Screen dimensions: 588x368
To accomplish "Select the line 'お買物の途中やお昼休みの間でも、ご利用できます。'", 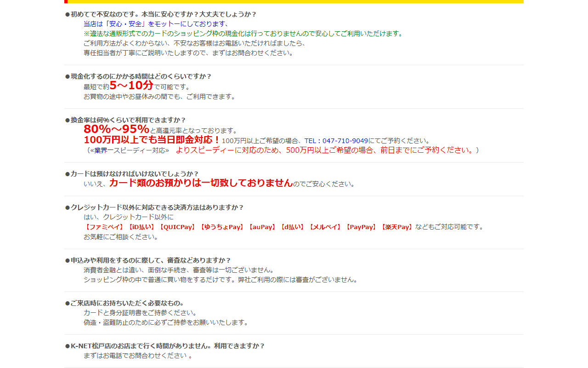I will click(160, 97).
